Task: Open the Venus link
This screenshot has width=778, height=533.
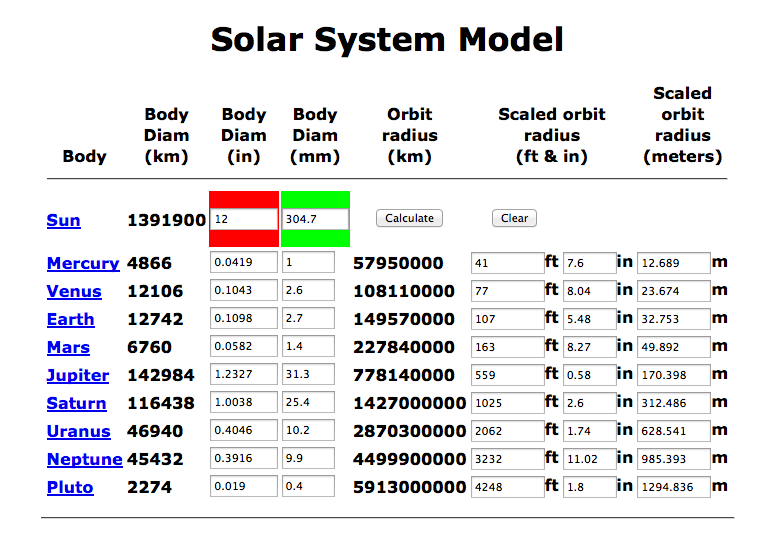Action: point(74,291)
